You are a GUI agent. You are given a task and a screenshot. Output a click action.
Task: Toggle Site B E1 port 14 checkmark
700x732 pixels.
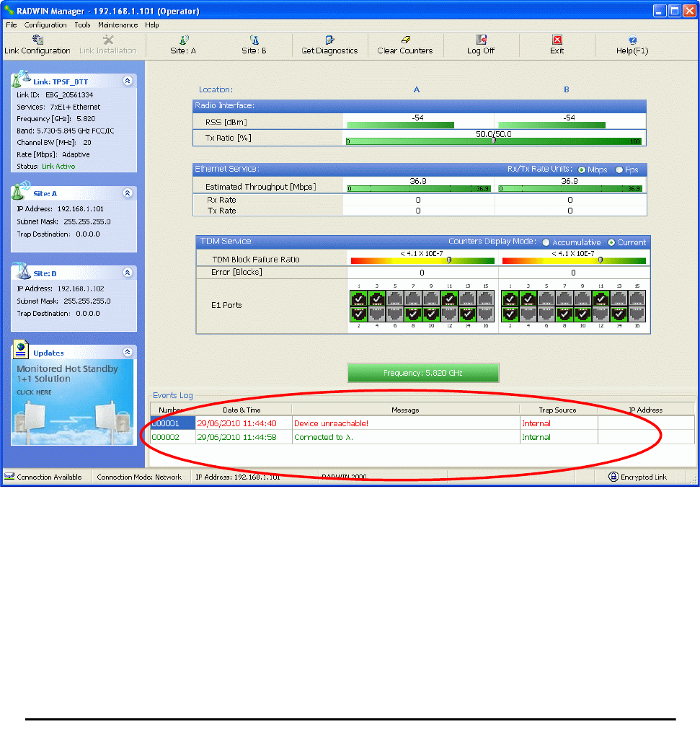click(x=619, y=314)
